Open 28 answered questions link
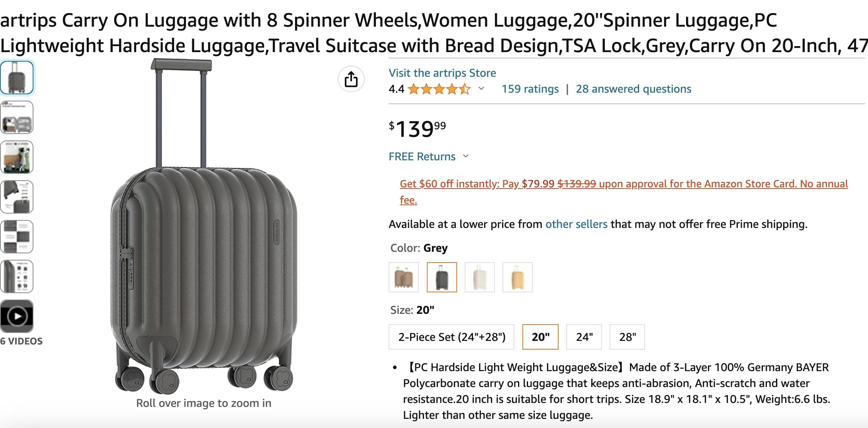868x428 pixels. [x=633, y=89]
